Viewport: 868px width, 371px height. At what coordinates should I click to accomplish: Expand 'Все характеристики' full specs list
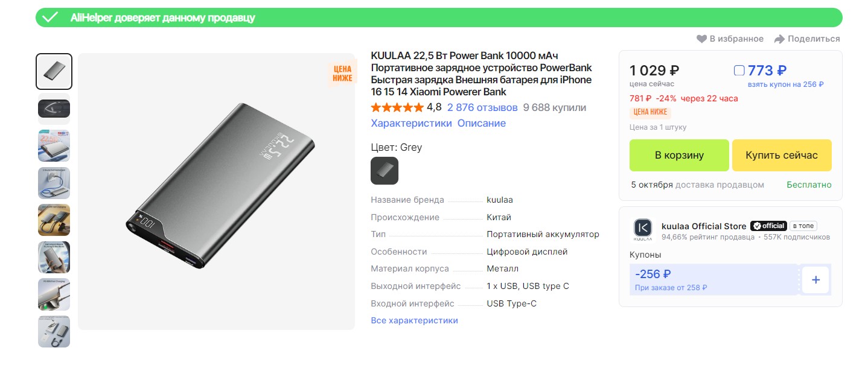414,320
